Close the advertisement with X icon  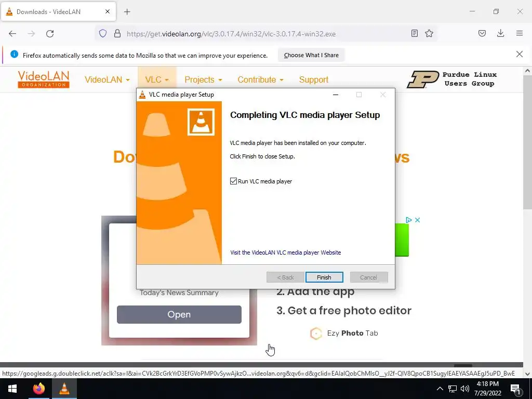click(417, 220)
